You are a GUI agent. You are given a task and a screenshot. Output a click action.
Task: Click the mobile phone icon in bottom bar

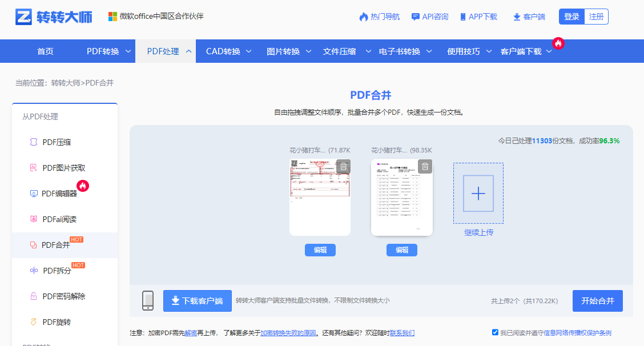[148, 300]
